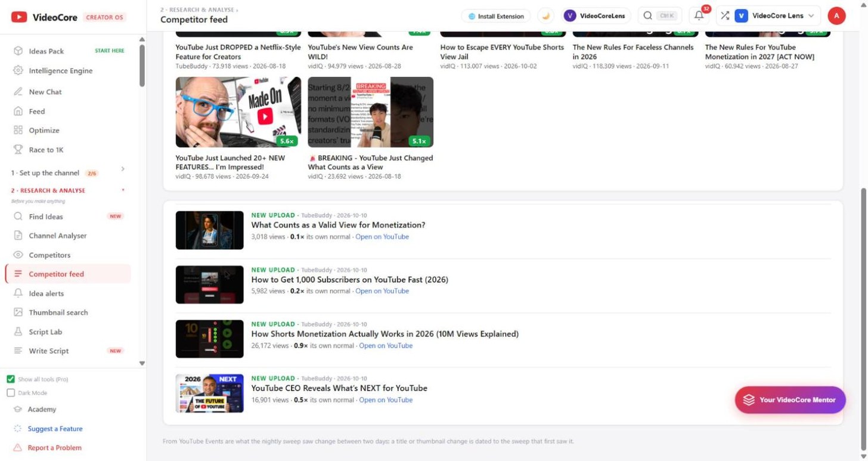Collapse the 2 Research & Analyse section
Image resolution: width=868 pixels, height=461 pixels.
(68, 191)
